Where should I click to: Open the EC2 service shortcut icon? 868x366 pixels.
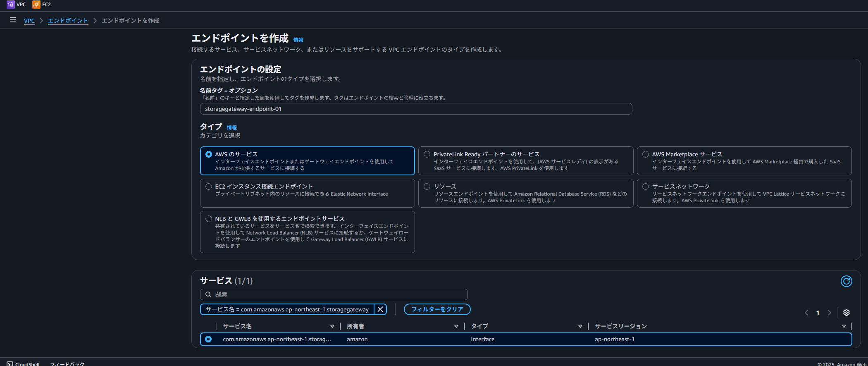click(36, 5)
